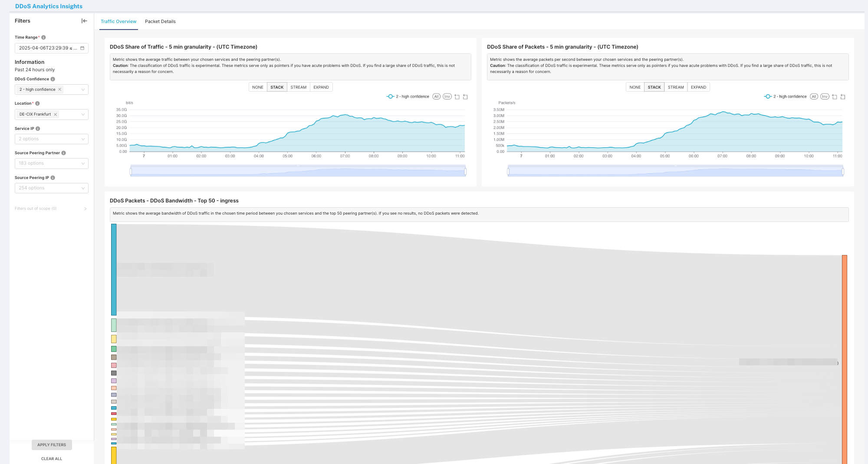Set Packets chart mode to STREAM
This screenshot has width=868, height=464.
tap(676, 87)
